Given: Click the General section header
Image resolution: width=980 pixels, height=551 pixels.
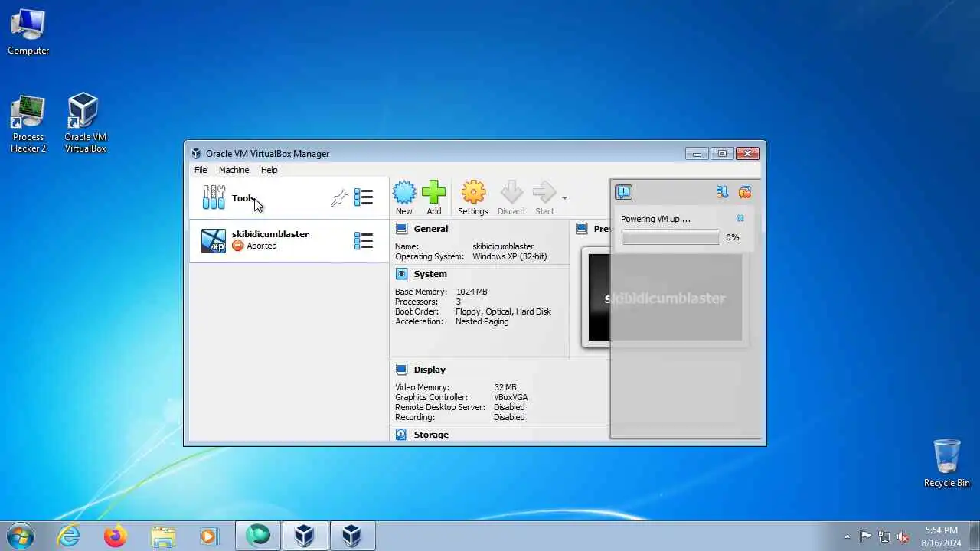Looking at the screenshot, I should tap(431, 229).
